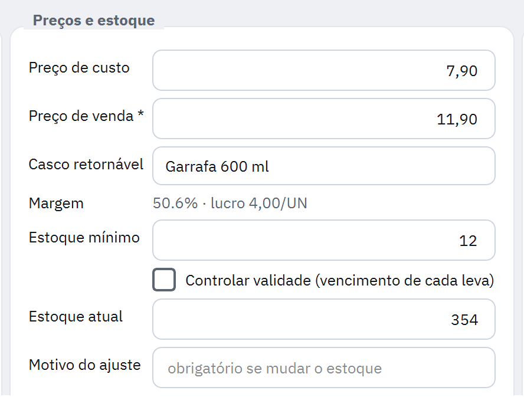
Task: Click the 50.6% margin percentage text
Action: (175, 203)
